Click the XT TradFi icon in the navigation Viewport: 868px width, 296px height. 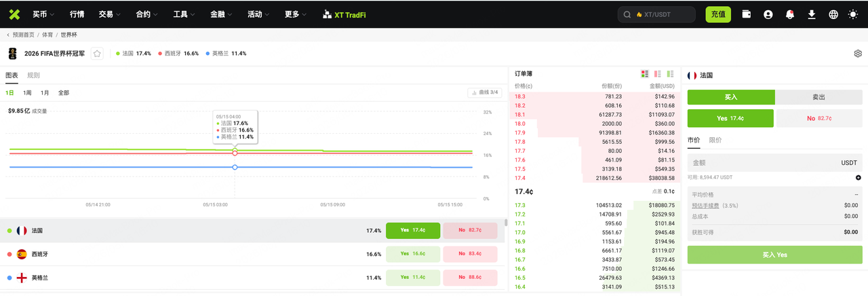pyautogui.click(x=327, y=14)
